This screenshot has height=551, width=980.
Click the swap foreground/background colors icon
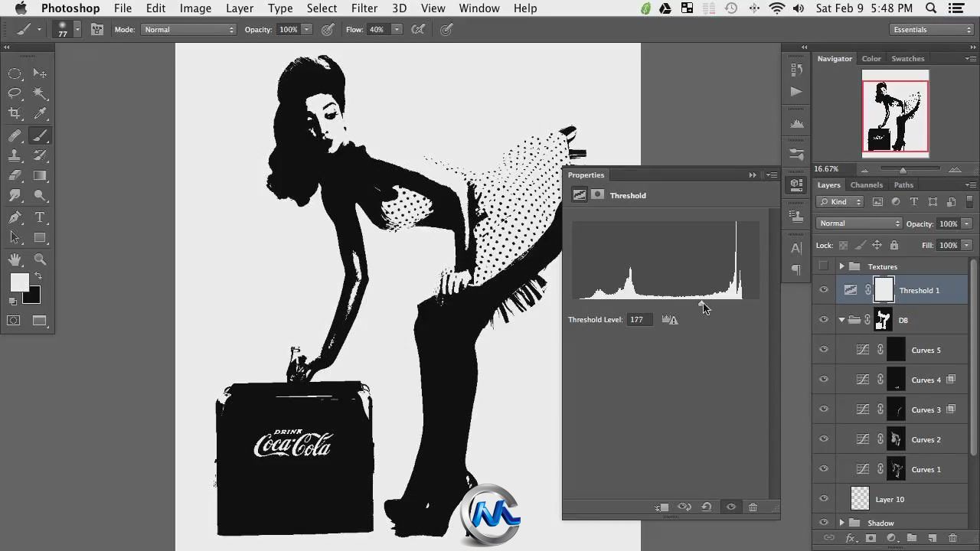pyautogui.click(x=38, y=276)
